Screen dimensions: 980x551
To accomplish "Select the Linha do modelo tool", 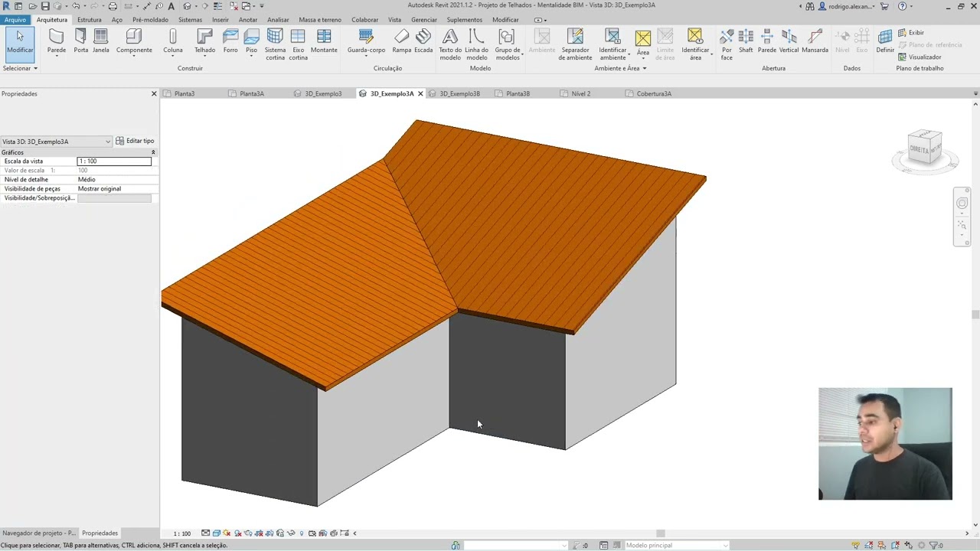I will coord(476,44).
